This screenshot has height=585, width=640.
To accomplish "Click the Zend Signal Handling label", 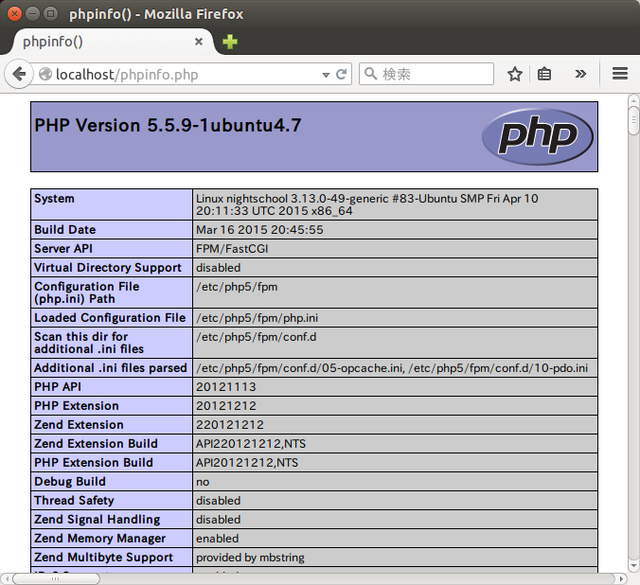I will point(97,520).
